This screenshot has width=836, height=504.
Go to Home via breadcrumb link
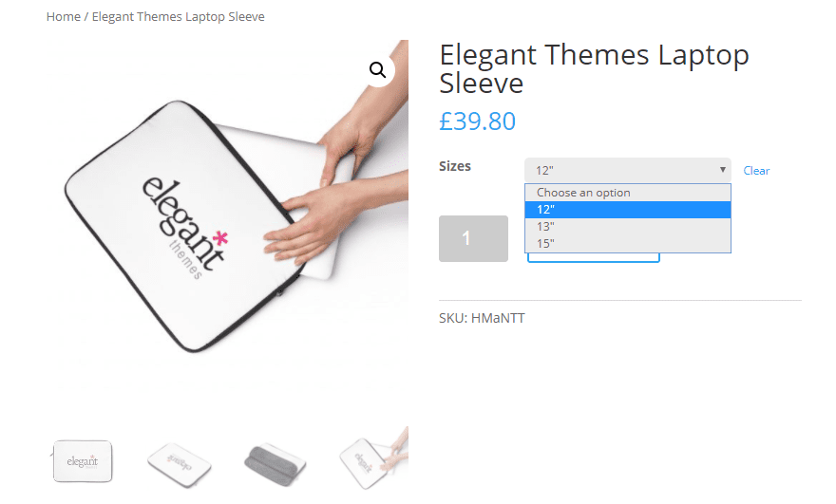click(63, 16)
